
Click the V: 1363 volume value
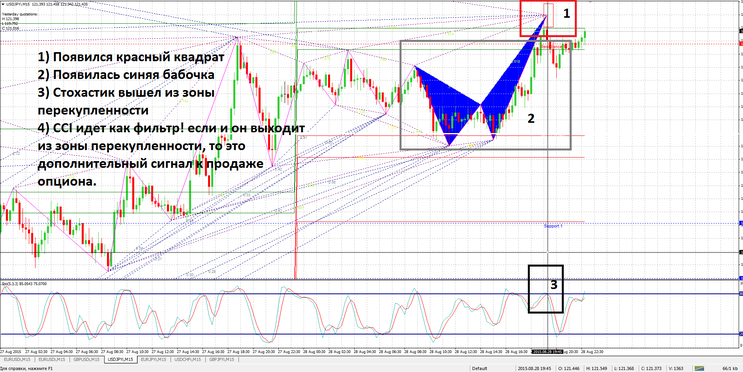point(675,368)
